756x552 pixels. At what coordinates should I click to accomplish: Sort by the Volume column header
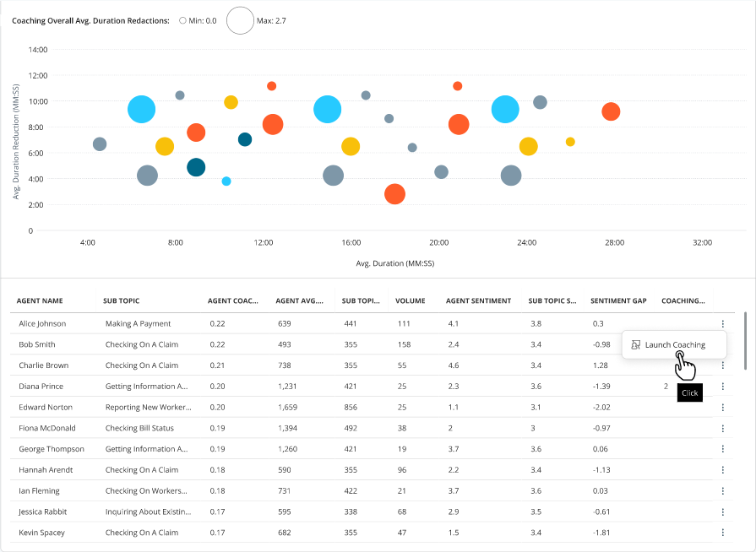click(411, 300)
